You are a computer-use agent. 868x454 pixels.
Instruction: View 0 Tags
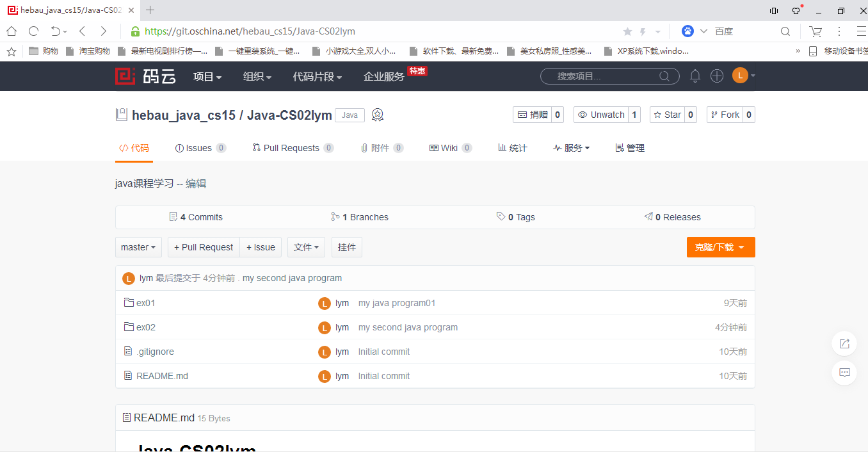click(x=516, y=217)
